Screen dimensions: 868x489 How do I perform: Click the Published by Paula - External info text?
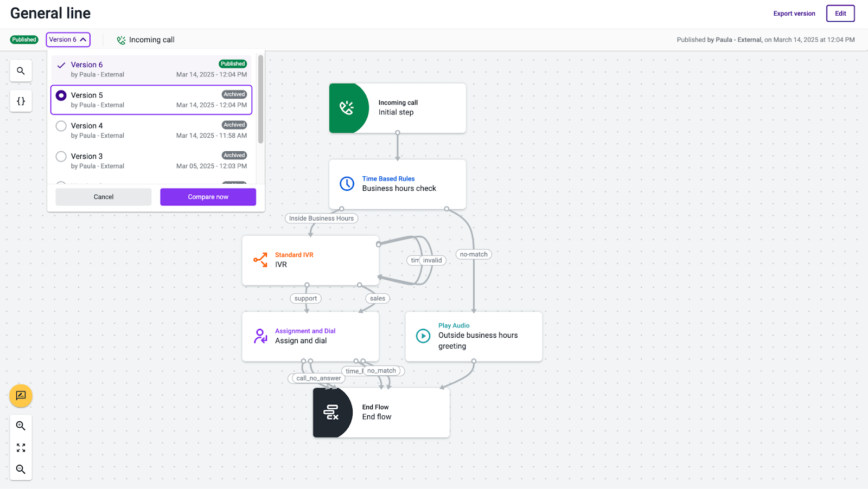point(765,40)
